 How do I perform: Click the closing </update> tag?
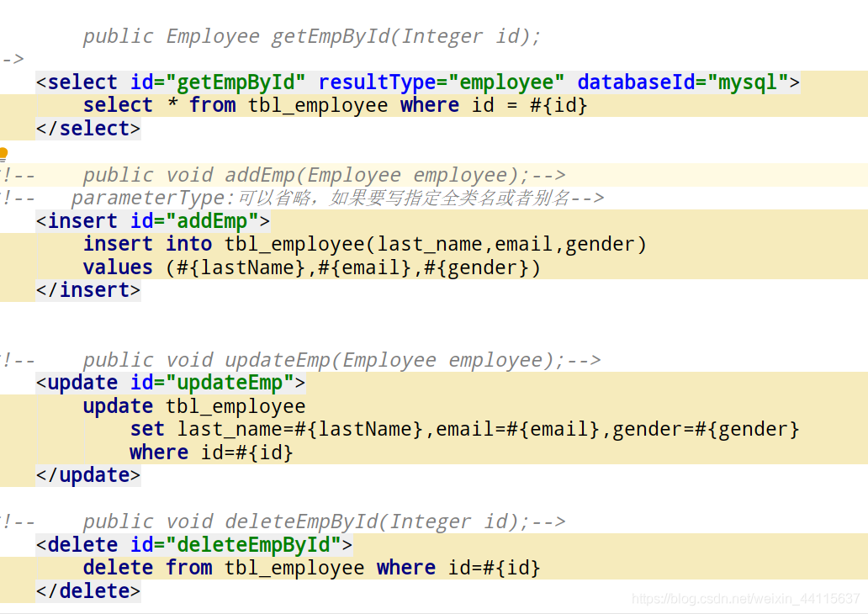88,475
